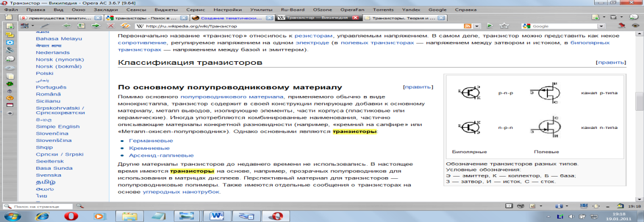644x222 pixels.
Task: Open the углеродных нанотрубок link
Action: [x=181, y=192]
